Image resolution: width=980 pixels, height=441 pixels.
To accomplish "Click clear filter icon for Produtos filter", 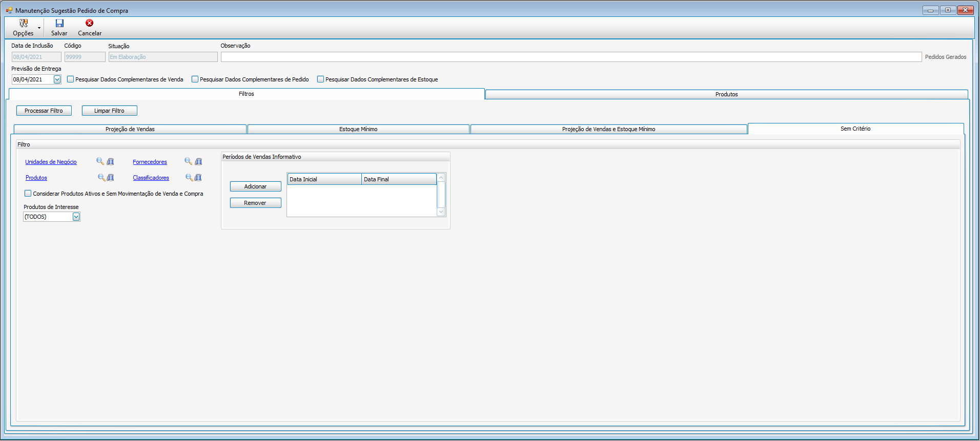I will point(110,177).
